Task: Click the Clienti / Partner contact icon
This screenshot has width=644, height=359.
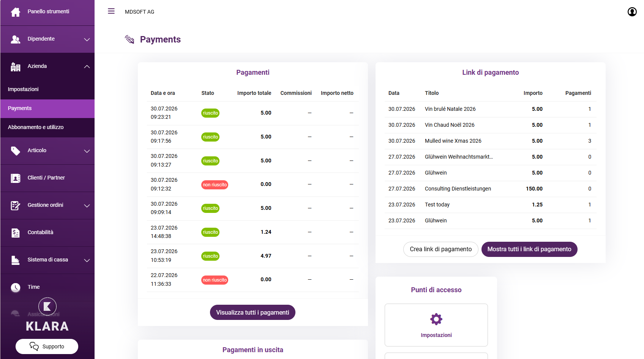Action: (16, 178)
